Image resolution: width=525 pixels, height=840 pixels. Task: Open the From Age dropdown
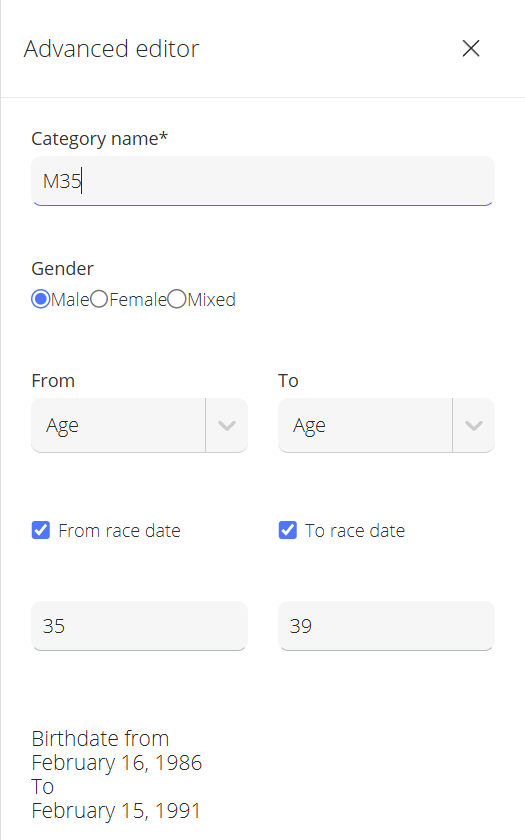(139, 425)
